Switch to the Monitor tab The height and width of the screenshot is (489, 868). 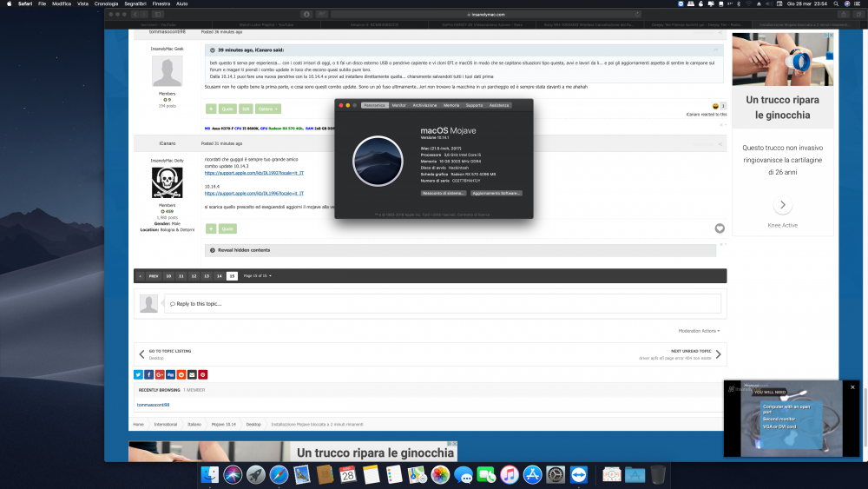(x=399, y=105)
